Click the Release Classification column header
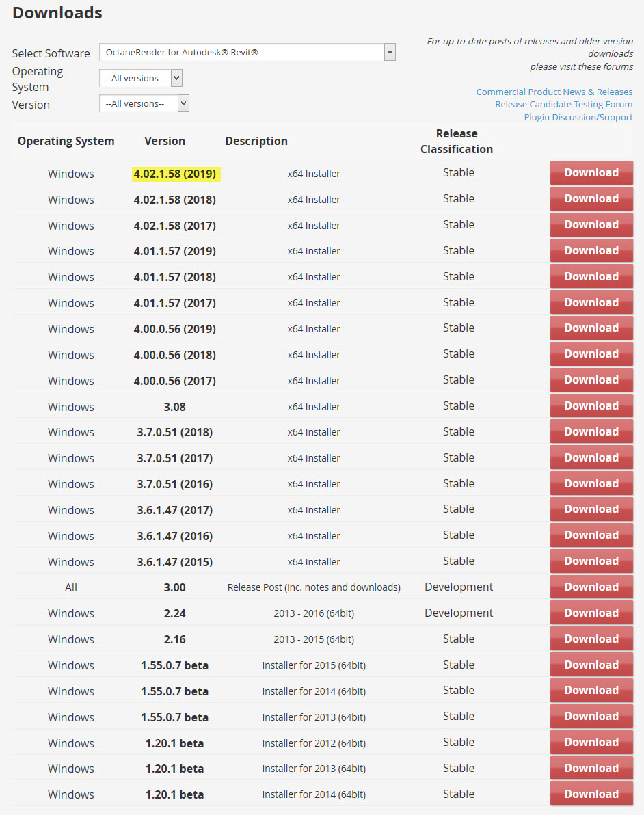Image resolution: width=644 pixels, height=815 pixels. pyautogui.click(x=457, y=142)
